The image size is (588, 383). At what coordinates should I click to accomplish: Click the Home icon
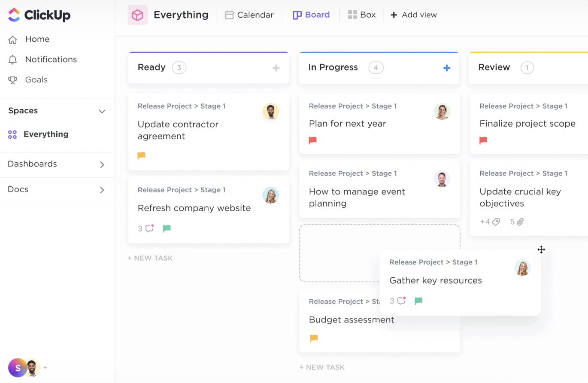pos(13,39)
